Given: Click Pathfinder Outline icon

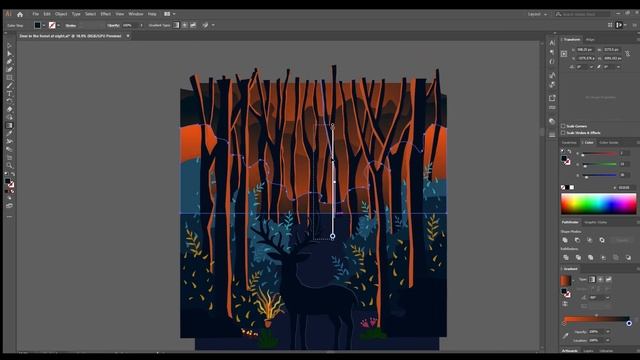Looking at the screenshot, I should coord(616,258).
